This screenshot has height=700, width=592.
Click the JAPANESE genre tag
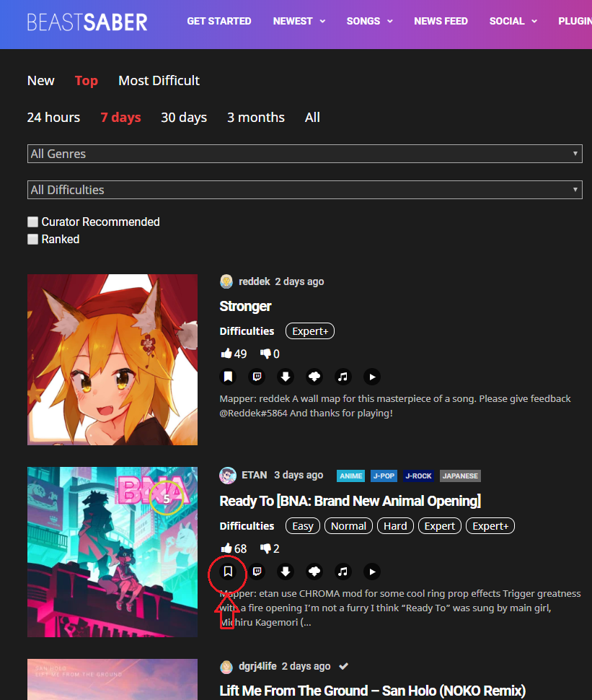tap(460, 476)
